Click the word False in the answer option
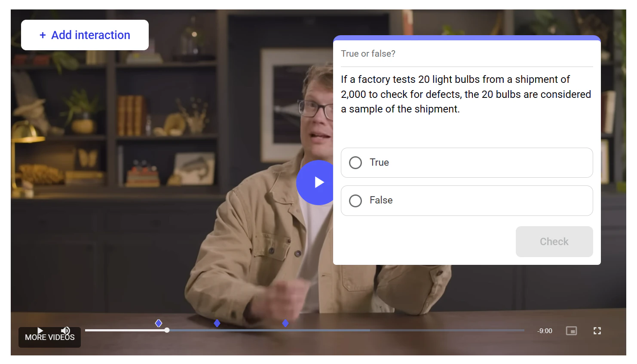Screen dimensions: 637x364 [x=381, y=200]
